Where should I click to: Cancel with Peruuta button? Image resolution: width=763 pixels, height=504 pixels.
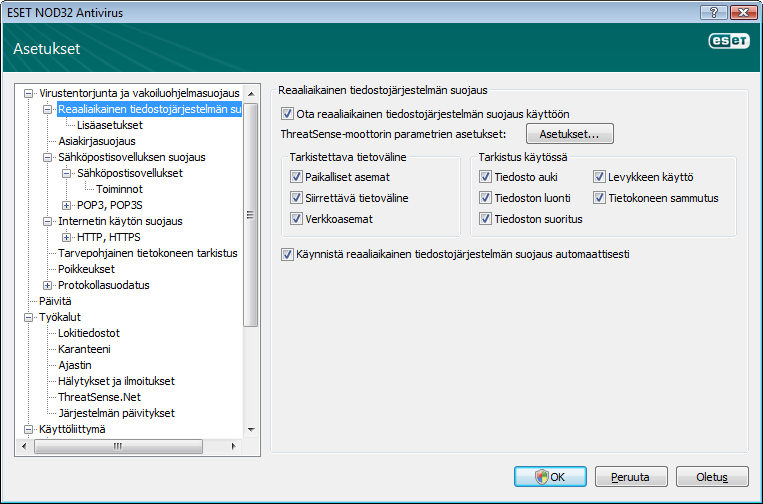(631, 477)
